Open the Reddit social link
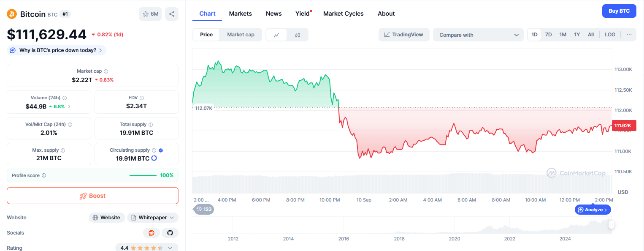The height and width of the screenshot is (251, 644). (x=152, y=233)
